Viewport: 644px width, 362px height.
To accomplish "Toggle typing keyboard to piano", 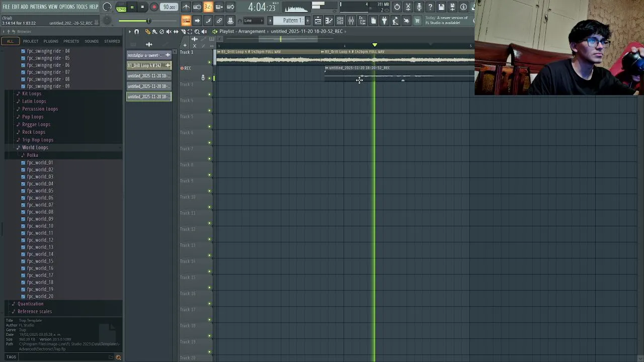I will pos(186,21).
